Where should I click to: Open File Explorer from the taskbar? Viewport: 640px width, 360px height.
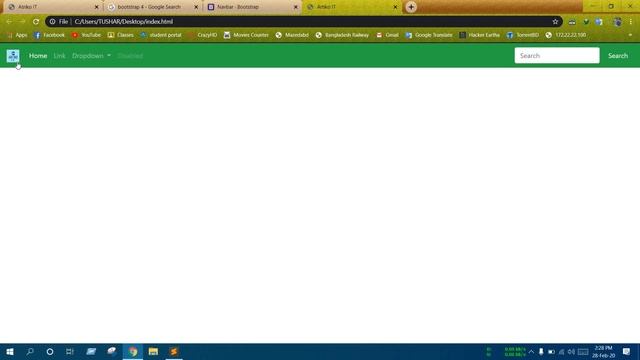point(153,351)
